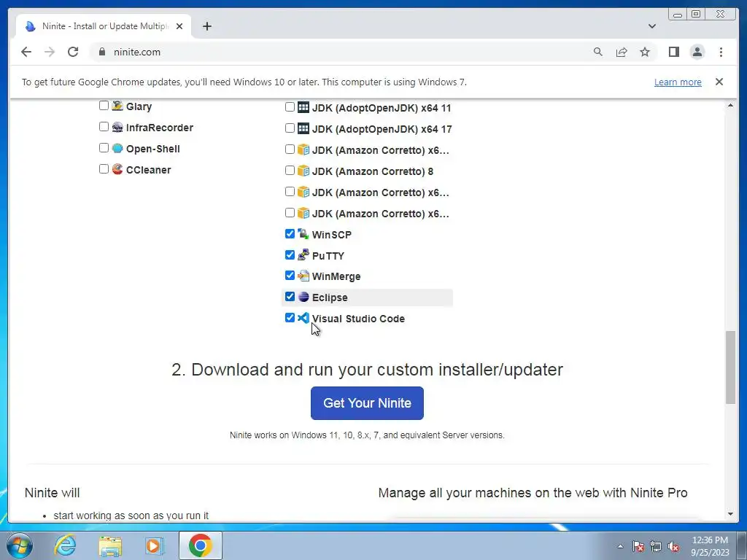Close the Ninite tab
The image size is (747, 560).
click(179, 26)
